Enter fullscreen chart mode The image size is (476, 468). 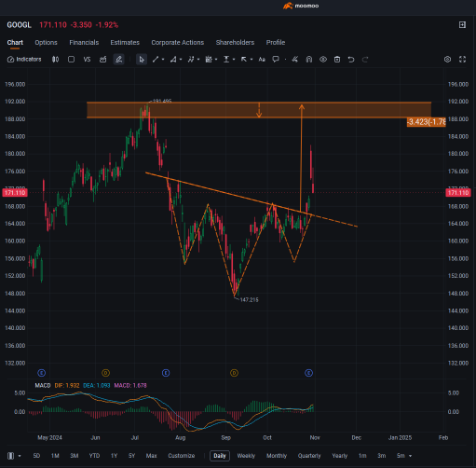click(462, 60)
